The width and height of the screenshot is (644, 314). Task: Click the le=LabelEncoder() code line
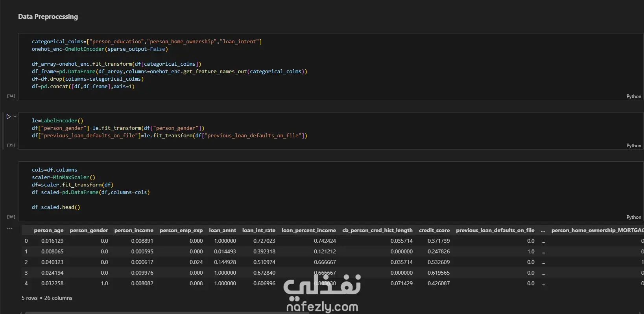pyautogui.click(x=57, y=121)
